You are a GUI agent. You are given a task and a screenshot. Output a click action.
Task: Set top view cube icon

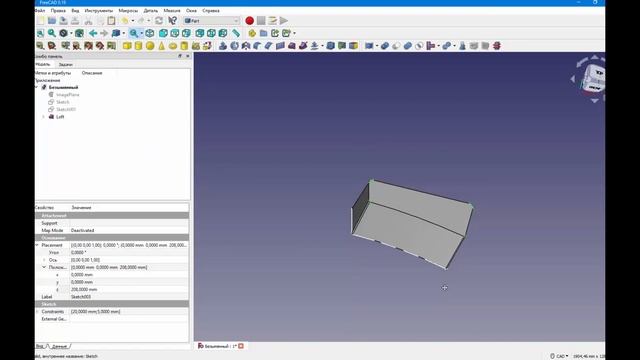tap(175, 33)
